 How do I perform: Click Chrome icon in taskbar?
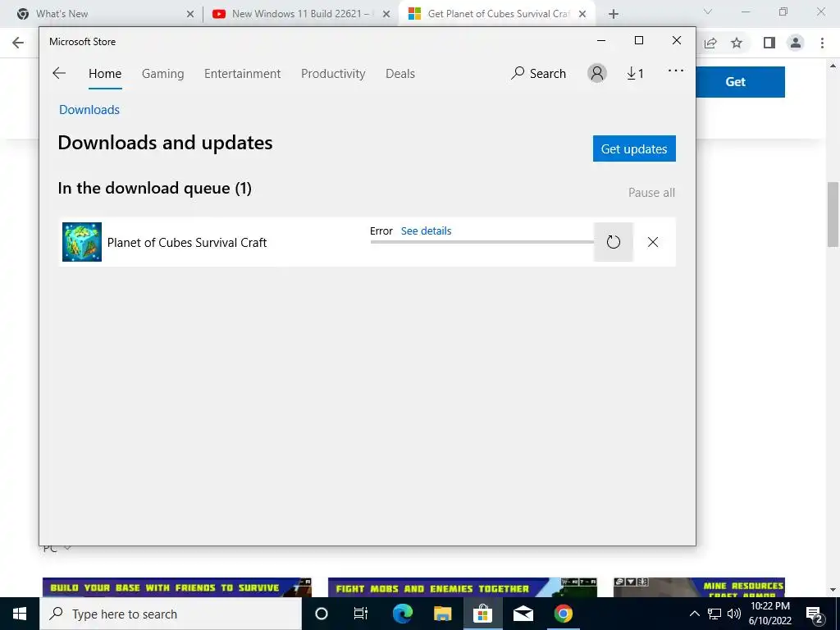click(563, 614)
